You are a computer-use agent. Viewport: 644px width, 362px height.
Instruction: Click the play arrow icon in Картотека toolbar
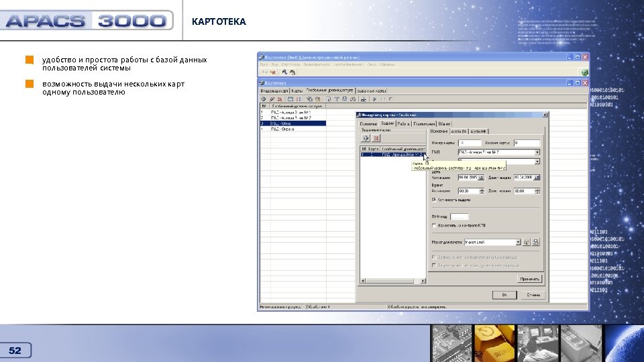[x=374, y=99]
